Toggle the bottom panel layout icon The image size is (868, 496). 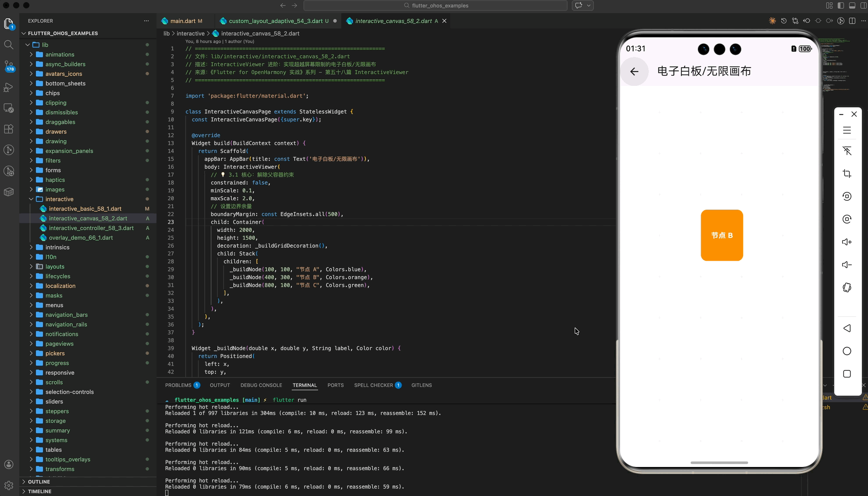click(x=852, y=6)
